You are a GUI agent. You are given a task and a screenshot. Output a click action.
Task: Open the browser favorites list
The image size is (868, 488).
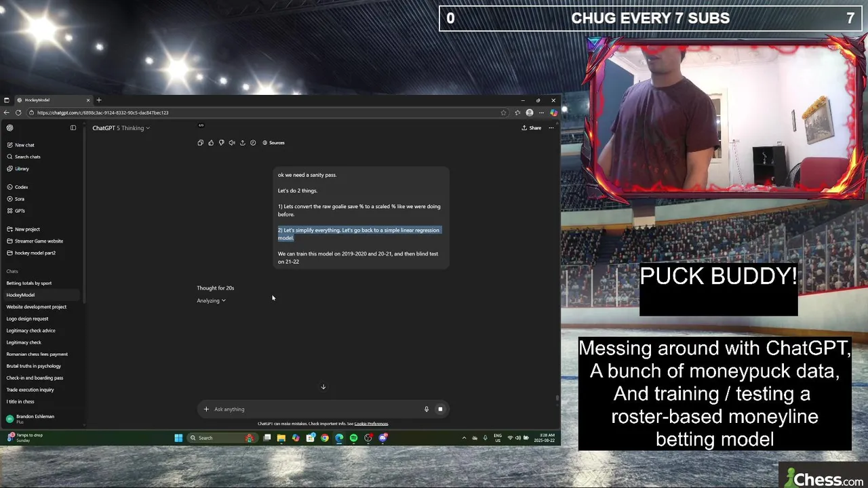[517, 113]
